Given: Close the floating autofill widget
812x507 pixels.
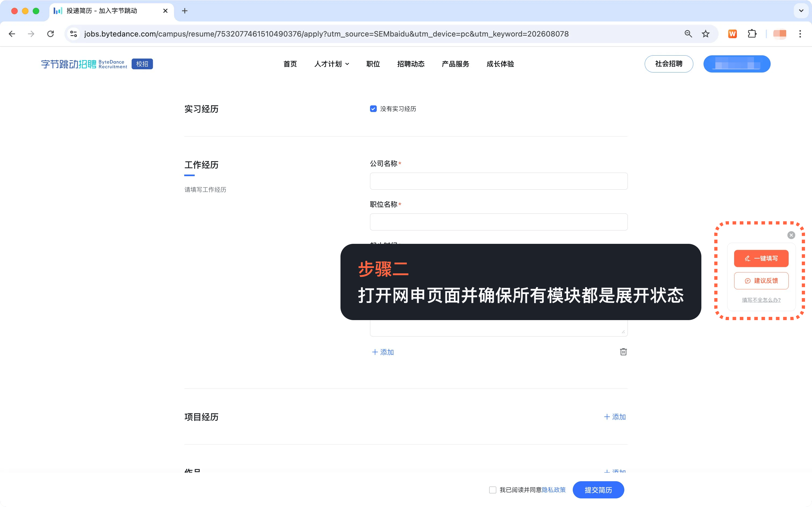Looking at the screenshot, I should click(791, 235).
